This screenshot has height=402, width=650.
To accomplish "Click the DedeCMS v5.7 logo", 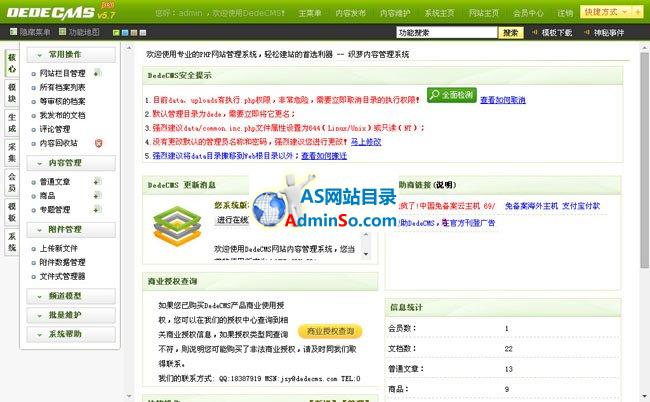I will pos(61,12).
